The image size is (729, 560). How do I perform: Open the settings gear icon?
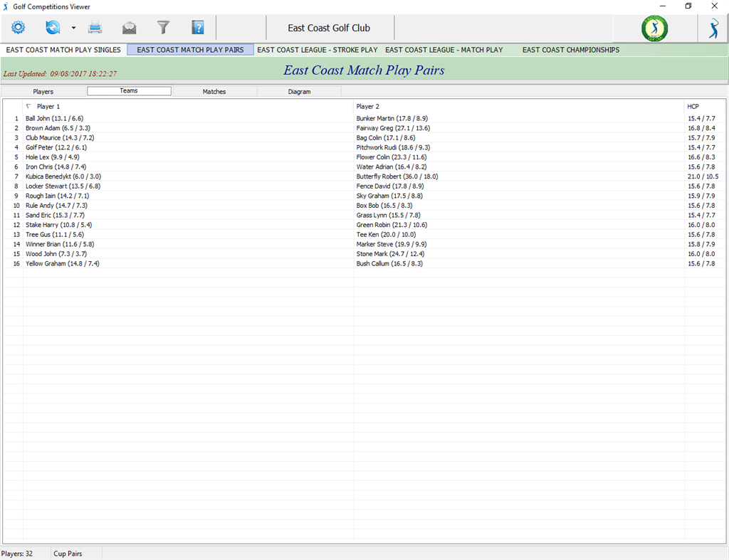click(18, 28)
